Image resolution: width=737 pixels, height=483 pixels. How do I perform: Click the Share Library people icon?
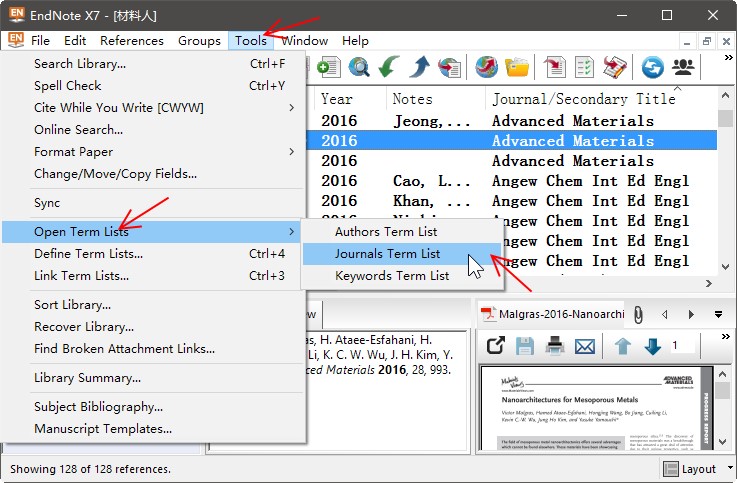click(683, 67)
